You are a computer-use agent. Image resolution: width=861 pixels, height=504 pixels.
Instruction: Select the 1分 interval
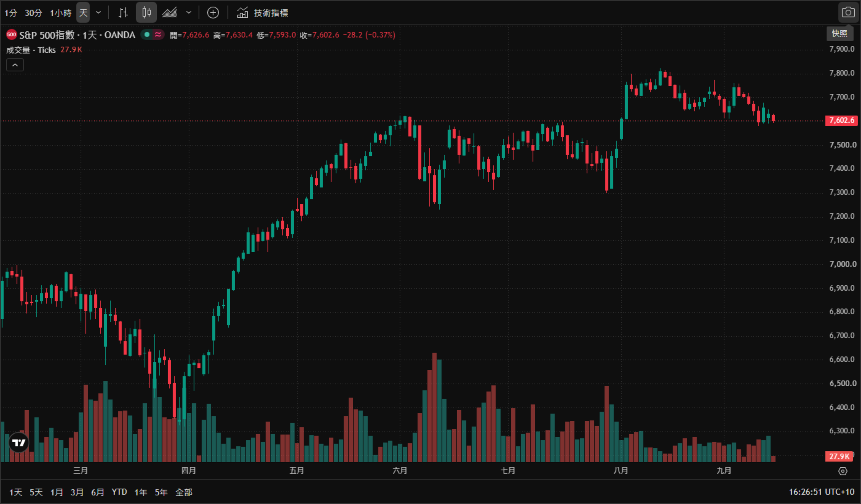click(x=10, y=13)
